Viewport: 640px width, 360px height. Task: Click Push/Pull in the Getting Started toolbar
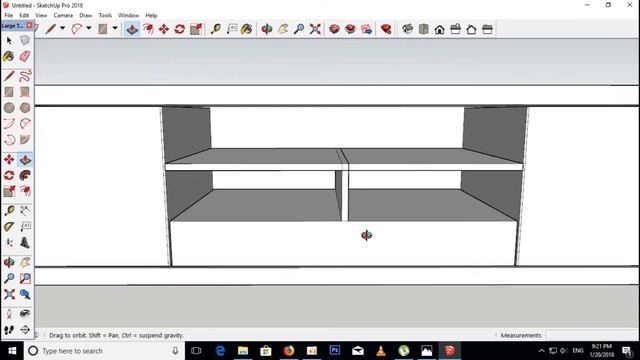point(132,29)
